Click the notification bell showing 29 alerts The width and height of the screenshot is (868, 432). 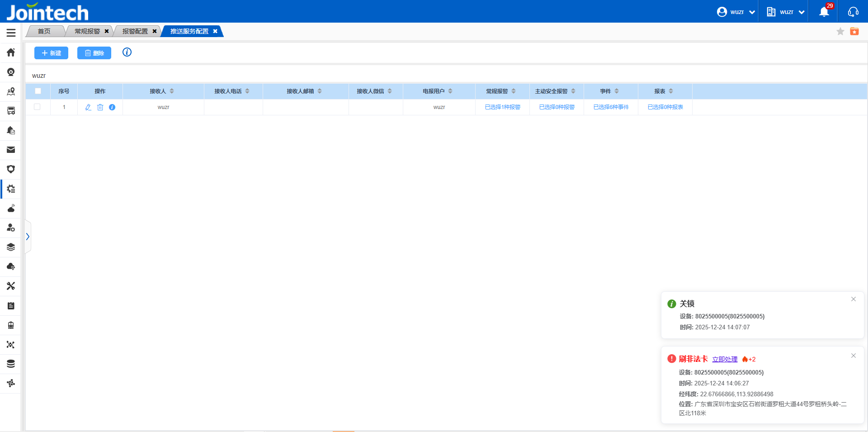click(824, 11)
